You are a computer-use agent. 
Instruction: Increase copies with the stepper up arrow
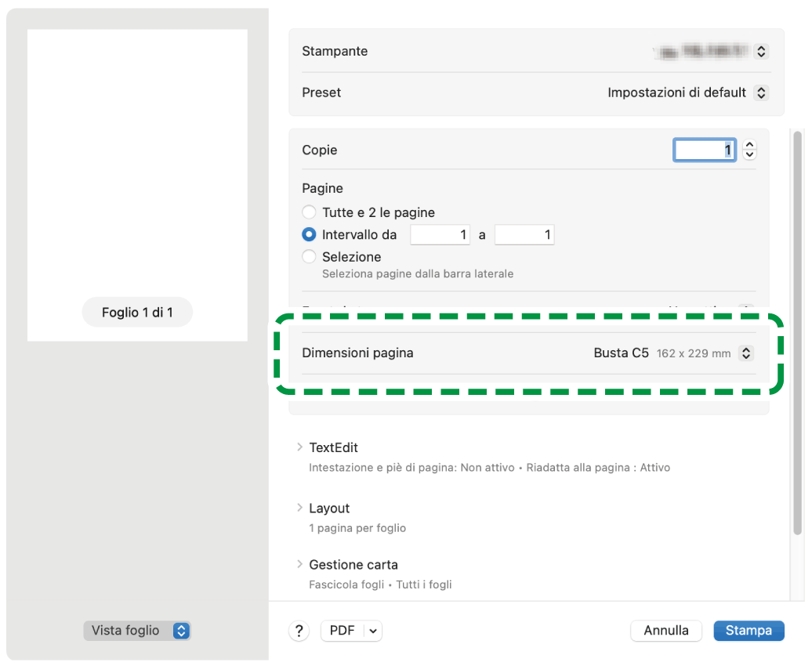(x=749, y=145)
